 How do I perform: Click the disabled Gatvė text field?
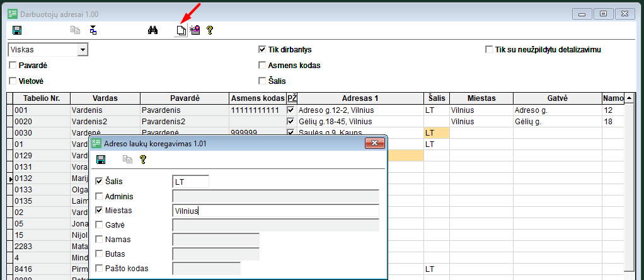tap(276, 225)
